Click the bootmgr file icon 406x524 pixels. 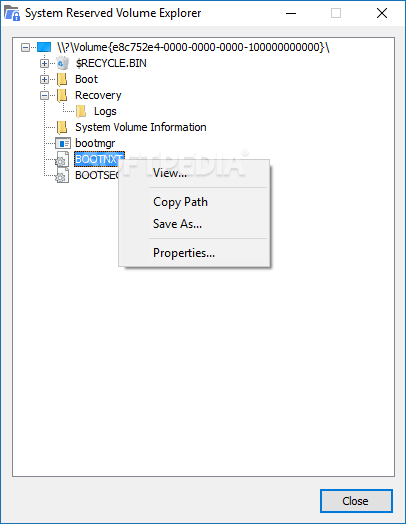pos(63,143)
